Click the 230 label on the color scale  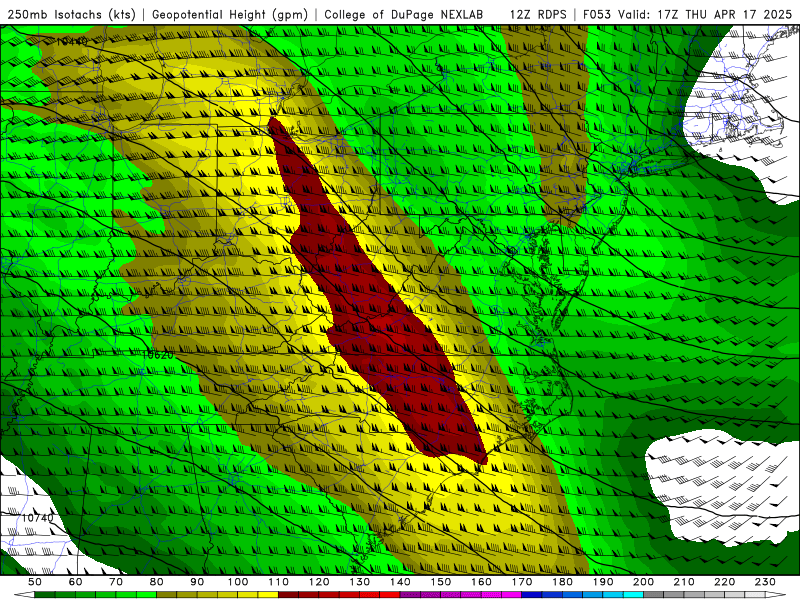pos(765,582)
